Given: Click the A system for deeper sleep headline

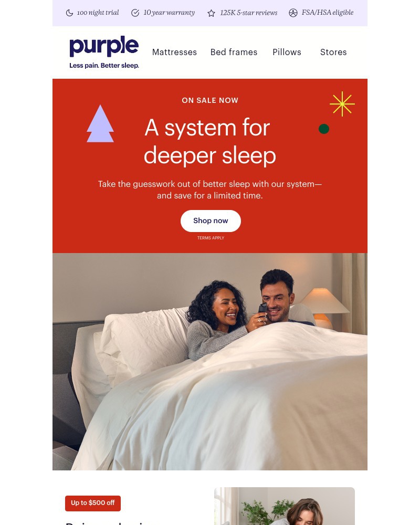Looking at the screenshot, I should point(210,141).
